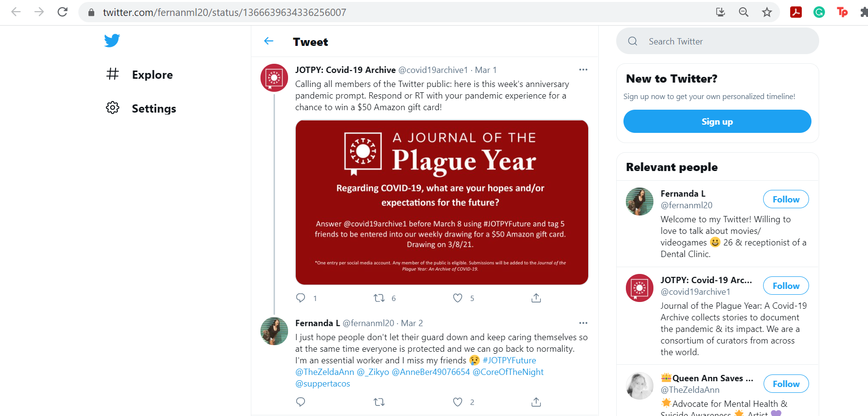Viewport: 868px width, 416px height.
Task: Open more options on Fernanda's reply
Action: coord(583,323)
